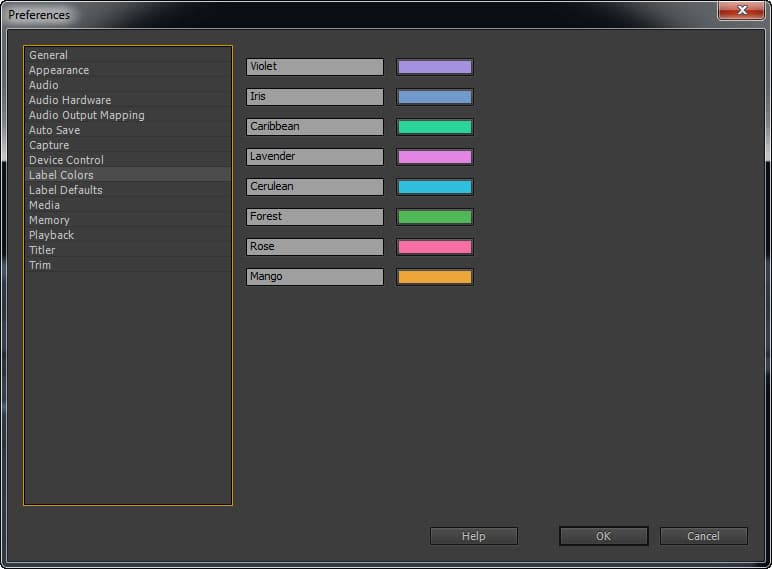Confirm preferences with OK button
This screenshot has width=772, height=569.
point(604,536)
